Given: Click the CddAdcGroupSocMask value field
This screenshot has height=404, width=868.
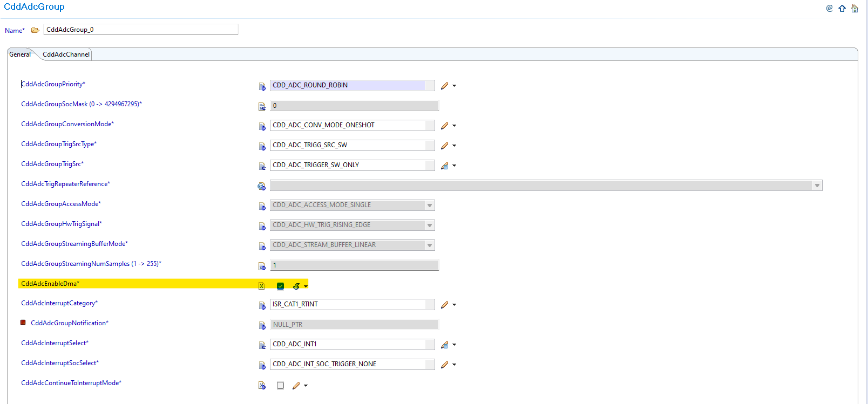Looking at the screenshot, I should pyautogui.click(x=355, y=106).
